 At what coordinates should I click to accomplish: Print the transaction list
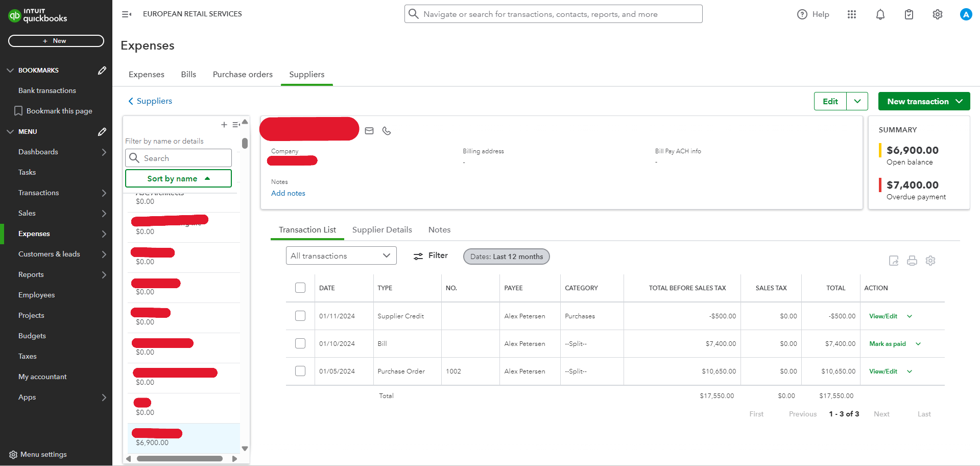tap(912, 261)
